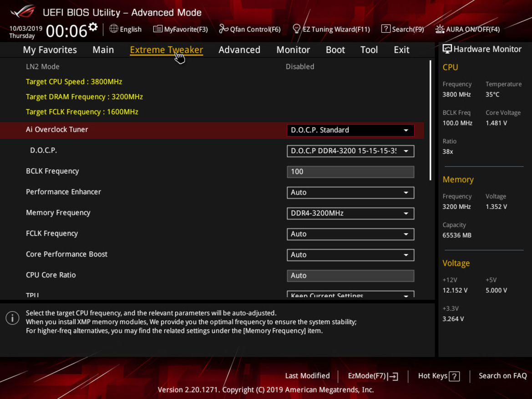Click CPU temperature 35°C value

coord(492,95)
